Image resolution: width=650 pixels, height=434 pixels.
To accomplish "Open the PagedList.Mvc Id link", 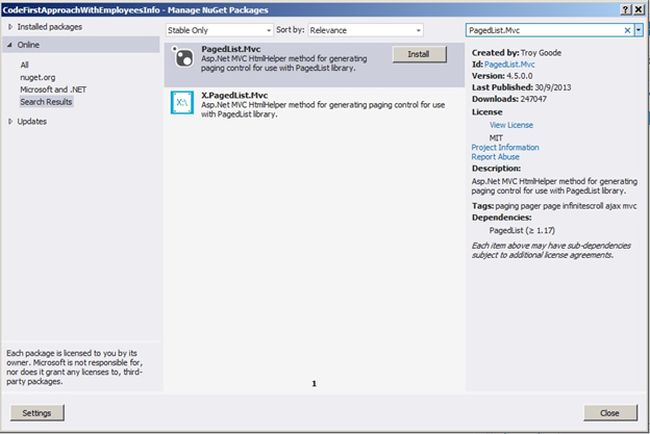I will click(509, 64).
